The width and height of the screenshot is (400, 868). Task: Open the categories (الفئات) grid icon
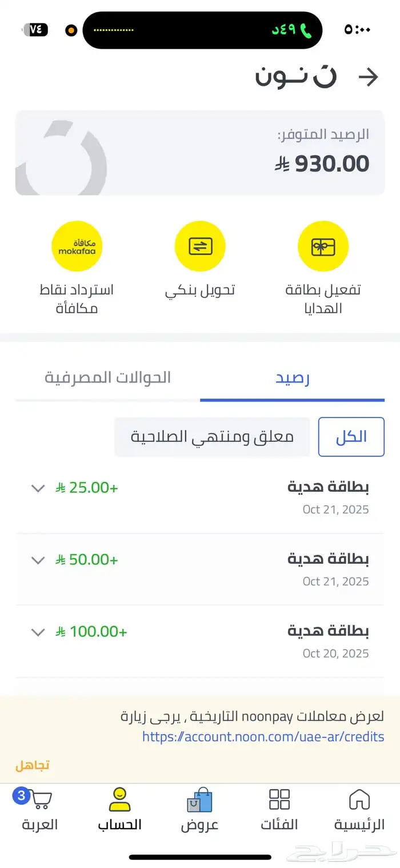[279, 800]
